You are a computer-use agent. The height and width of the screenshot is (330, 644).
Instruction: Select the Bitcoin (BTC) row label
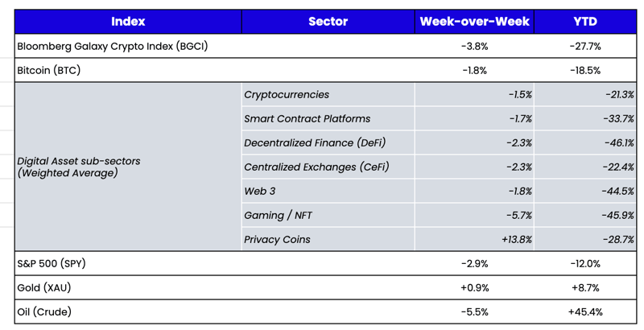coord(49,71)
